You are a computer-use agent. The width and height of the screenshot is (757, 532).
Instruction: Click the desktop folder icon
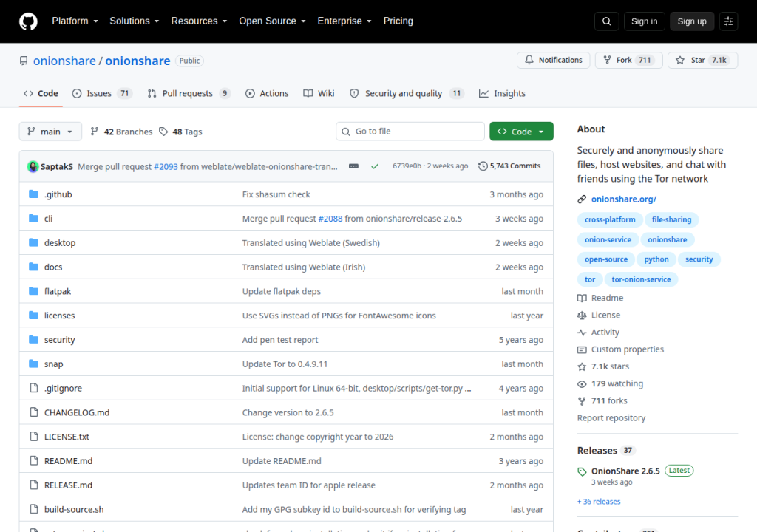(x=33, y=242)
